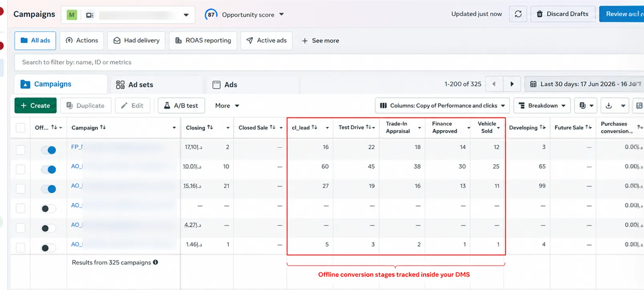Sort by the Closed Sale column arrows
644x290 pixels.
click(272, 127)
